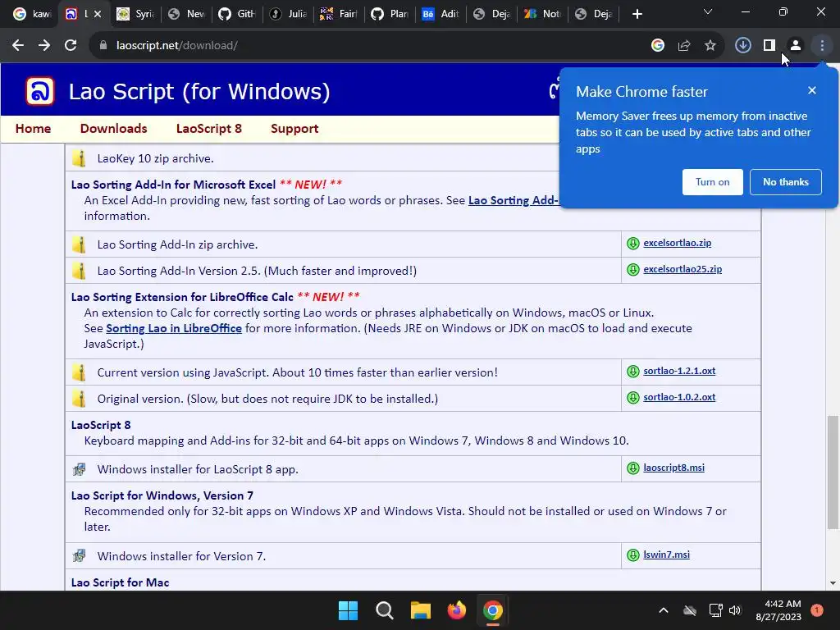
Task: Download excelsortlao25.zip link
Action: pyautogui.click(x=682, y=269)
